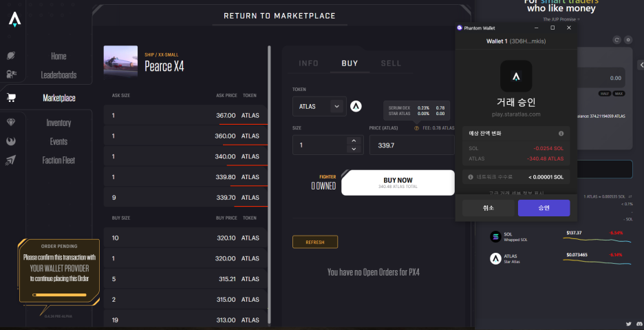Open Marketplace in the left navigation

tap(58, 98)
